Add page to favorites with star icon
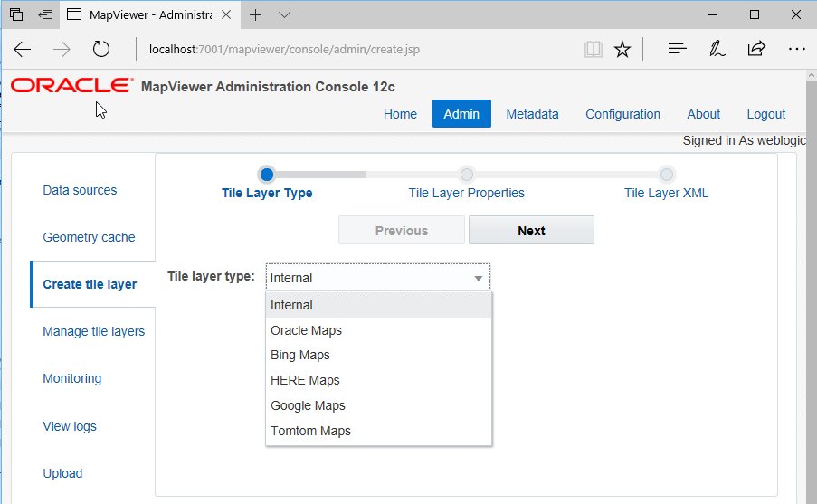817x504 pixels. (x=622, y=50)
